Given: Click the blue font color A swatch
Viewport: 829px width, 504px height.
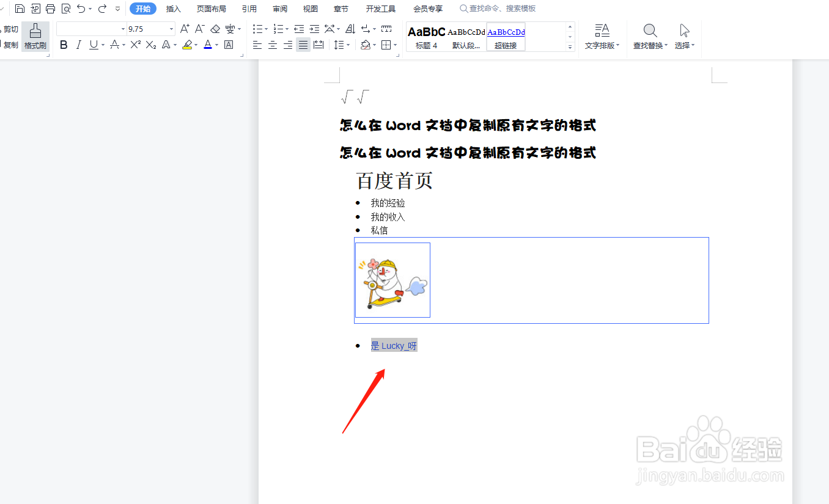Looking at the screenshot, I should pos(208,45).
